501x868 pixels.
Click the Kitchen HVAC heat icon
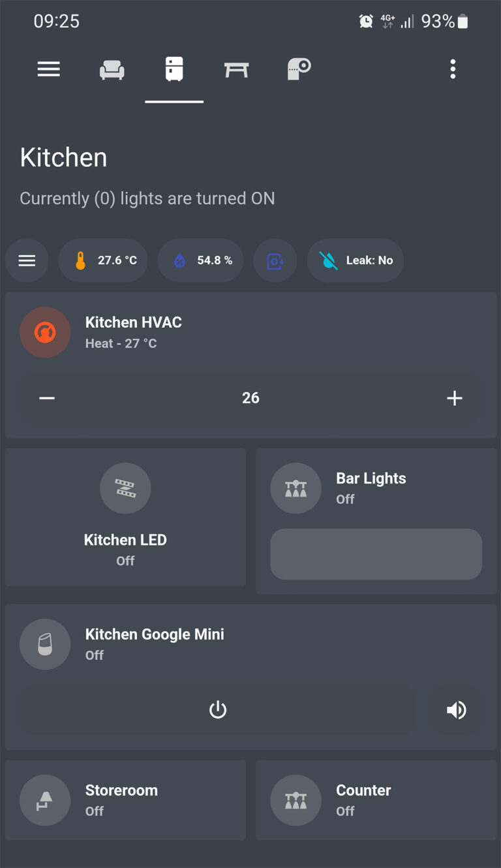coord(45,332)
